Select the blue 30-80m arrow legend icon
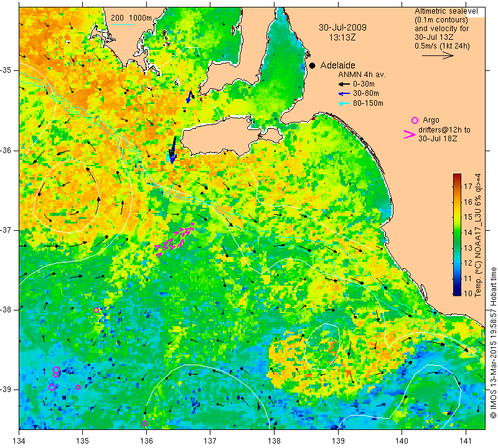Viewport: 498px width, 448px height. tap(344, 94)
